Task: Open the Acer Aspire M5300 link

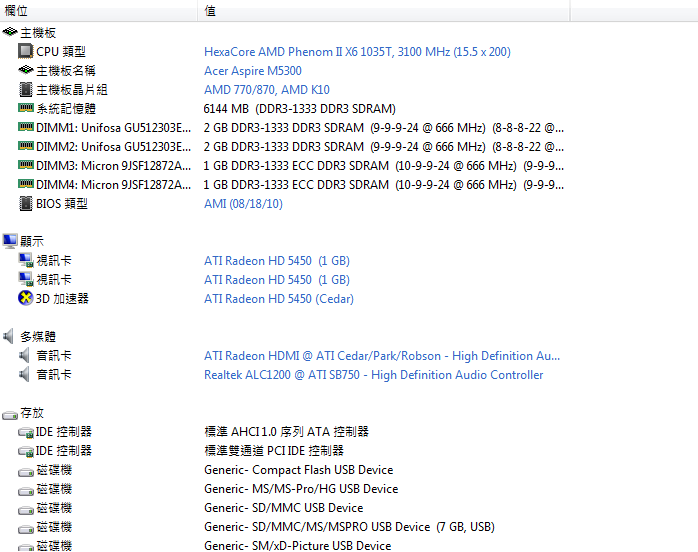Action: [252, 71]
